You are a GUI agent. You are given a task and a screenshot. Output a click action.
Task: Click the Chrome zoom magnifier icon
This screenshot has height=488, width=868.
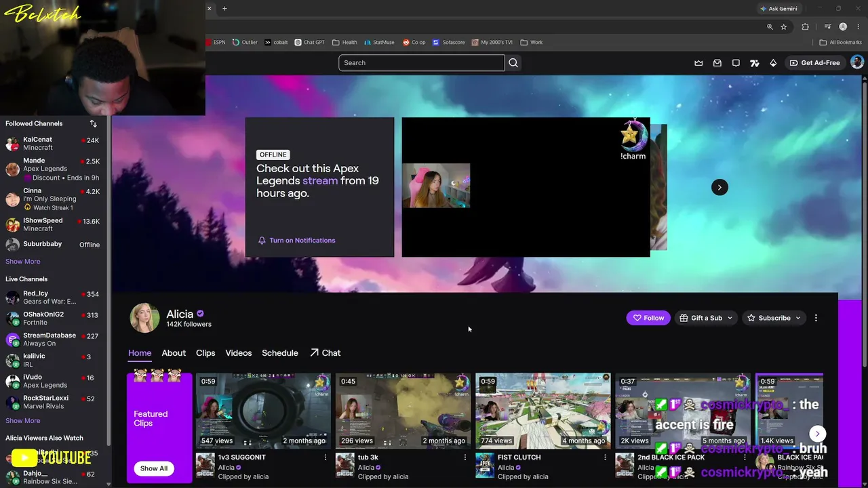(770, 27)
